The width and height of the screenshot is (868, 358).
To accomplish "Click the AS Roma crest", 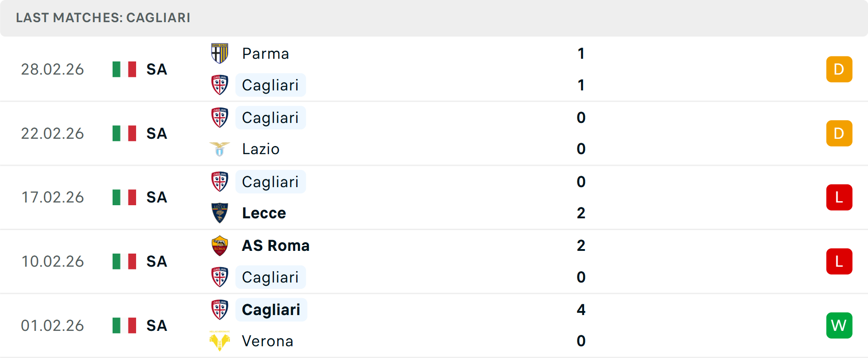I will (x=220, y=245).
